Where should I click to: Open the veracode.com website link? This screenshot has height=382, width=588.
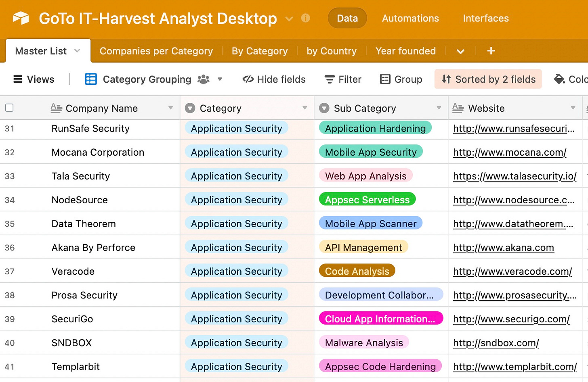pos(512,271)
